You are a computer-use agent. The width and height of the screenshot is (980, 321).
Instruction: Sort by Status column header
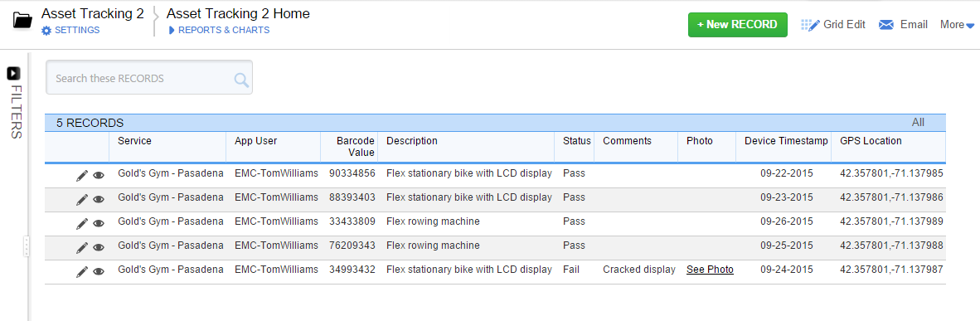coord(576,141)
